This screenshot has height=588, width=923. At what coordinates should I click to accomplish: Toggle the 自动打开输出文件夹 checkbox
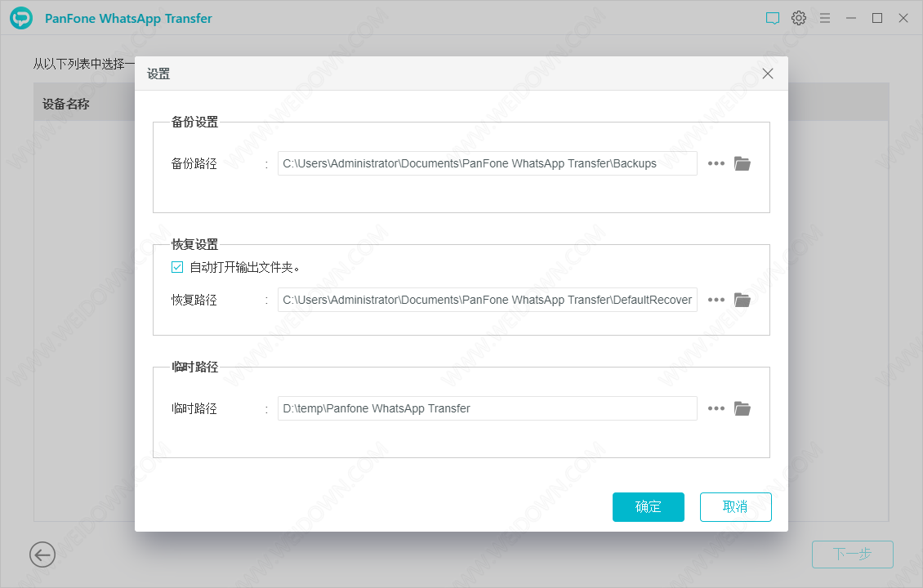coord(177,267)
